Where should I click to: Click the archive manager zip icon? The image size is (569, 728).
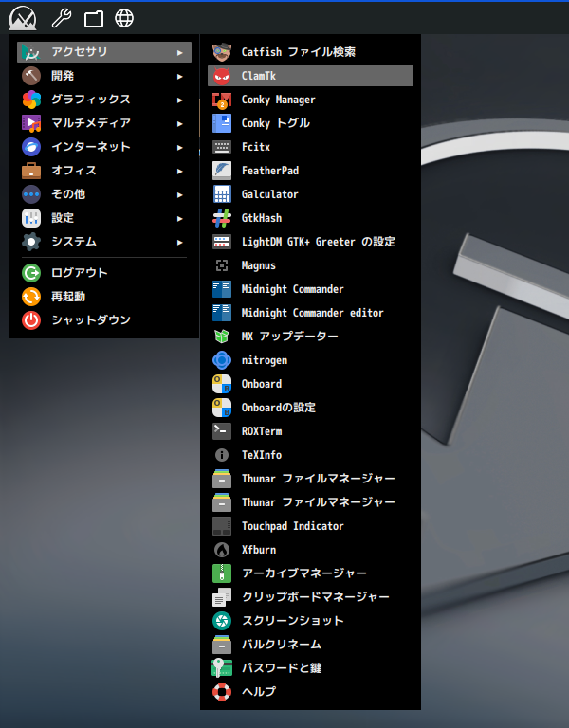222,573
